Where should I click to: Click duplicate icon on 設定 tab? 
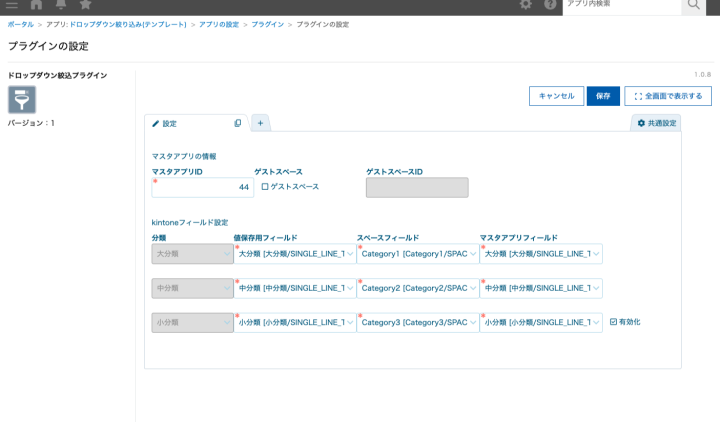[x=237, y=123]
